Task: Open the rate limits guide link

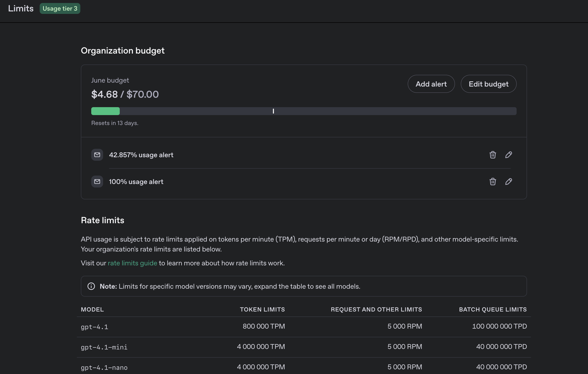Action: pos(132,263)
